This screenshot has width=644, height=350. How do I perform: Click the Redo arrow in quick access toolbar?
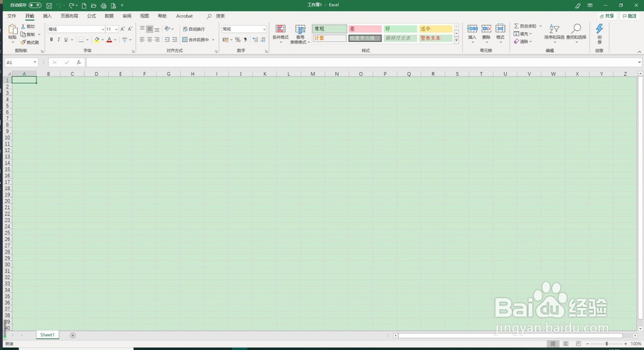coord(71,5)
